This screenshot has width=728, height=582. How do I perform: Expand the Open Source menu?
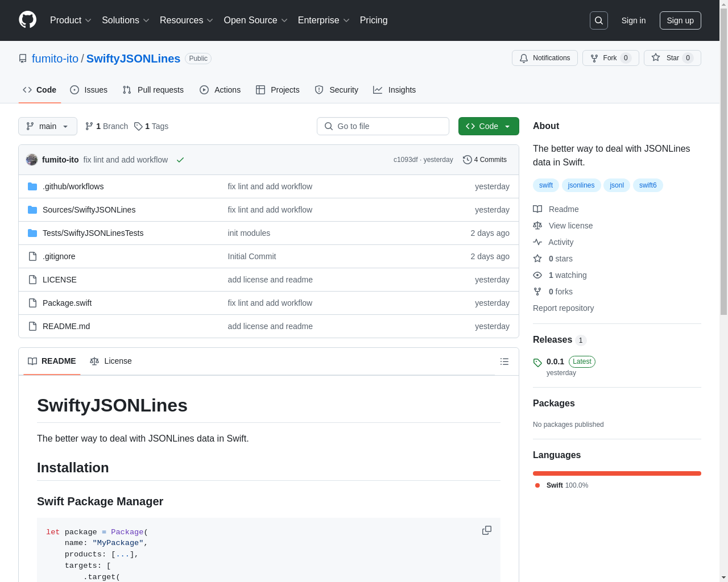[256, 20]
